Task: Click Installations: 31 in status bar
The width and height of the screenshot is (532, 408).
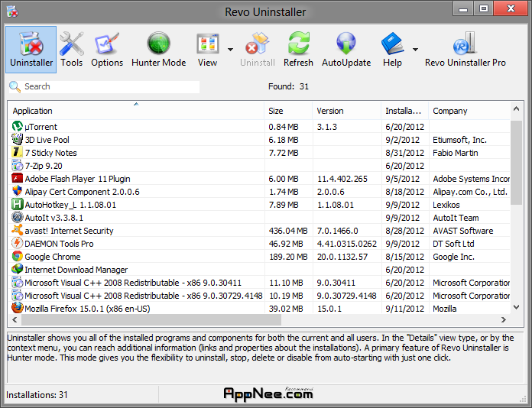Action: [x=37, y=395]
